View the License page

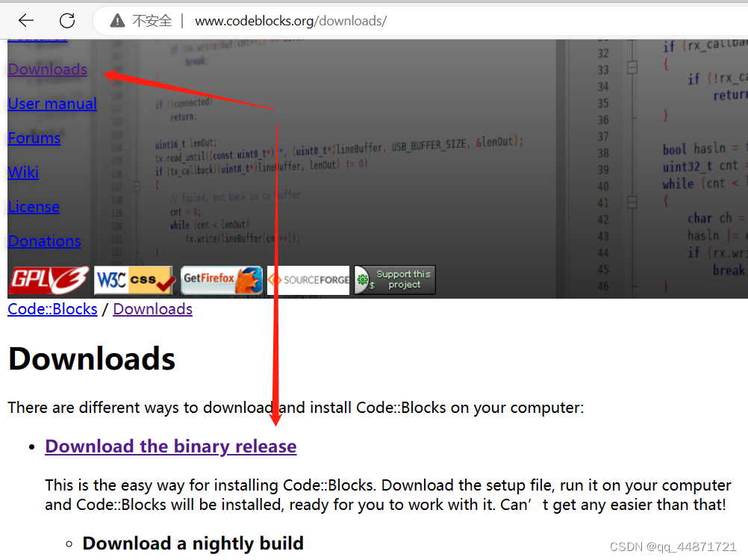33,206
